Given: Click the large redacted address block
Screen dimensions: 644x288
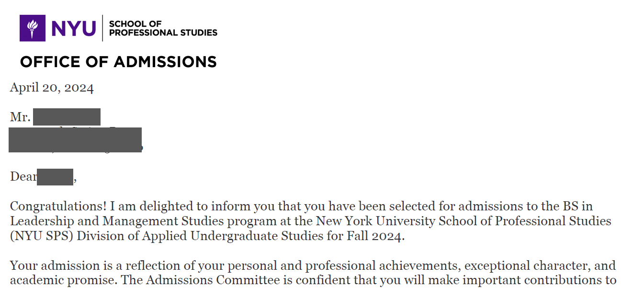Looking at the screenshot, I should (75, 140).
